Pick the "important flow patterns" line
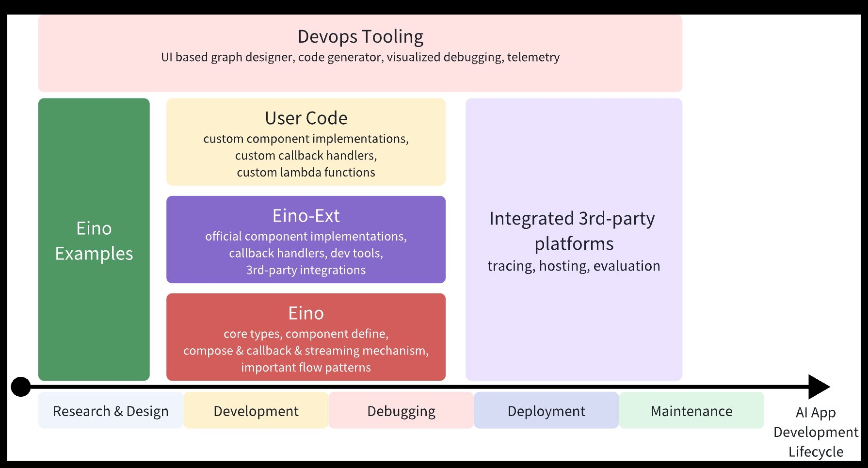The image size is (868, 468). click(306, 368)
